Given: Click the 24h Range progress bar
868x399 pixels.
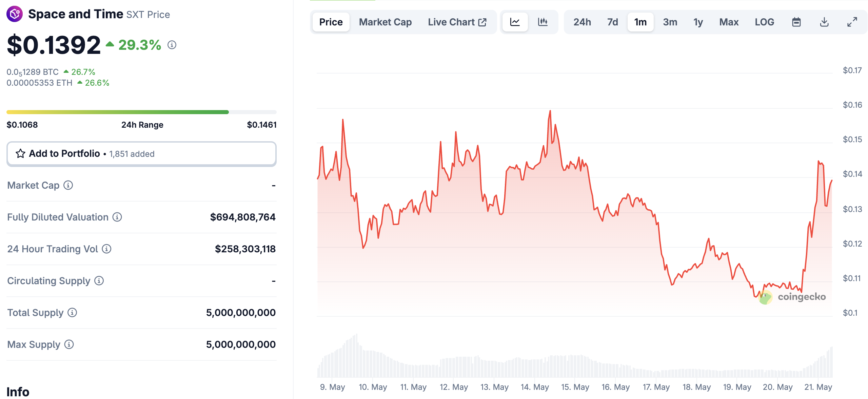Looking at the screenshot, I should pyautogui.click(x=141, y=112).
